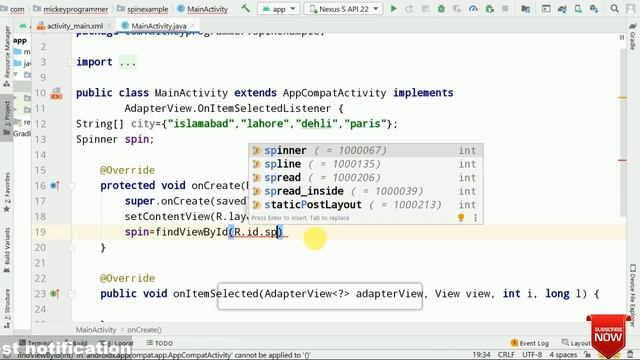Open the Build Variants tool window

point(7,250)
